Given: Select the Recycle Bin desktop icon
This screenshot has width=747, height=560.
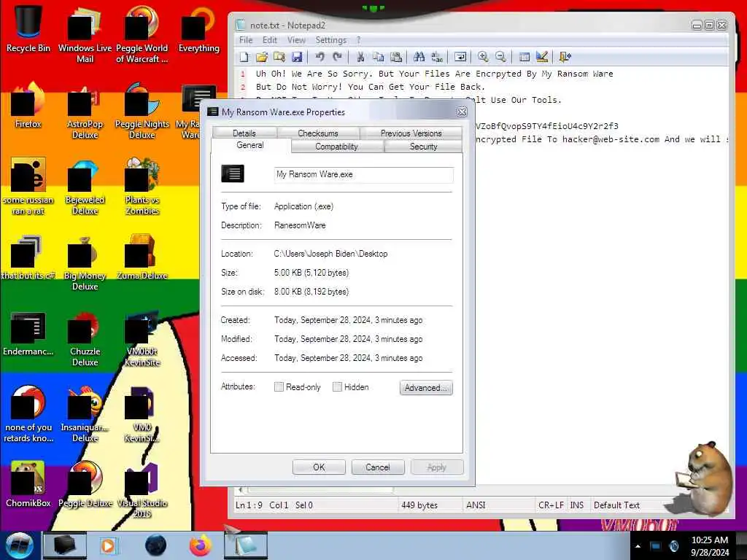Looking at the screenshot, I should (28, 28).
